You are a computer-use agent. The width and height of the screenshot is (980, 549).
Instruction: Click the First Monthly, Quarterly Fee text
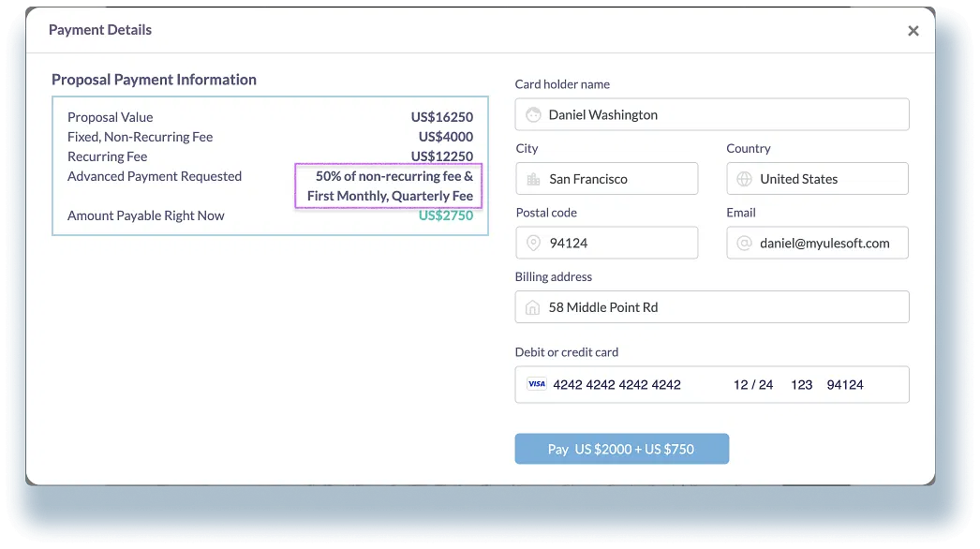click(390, 197)
